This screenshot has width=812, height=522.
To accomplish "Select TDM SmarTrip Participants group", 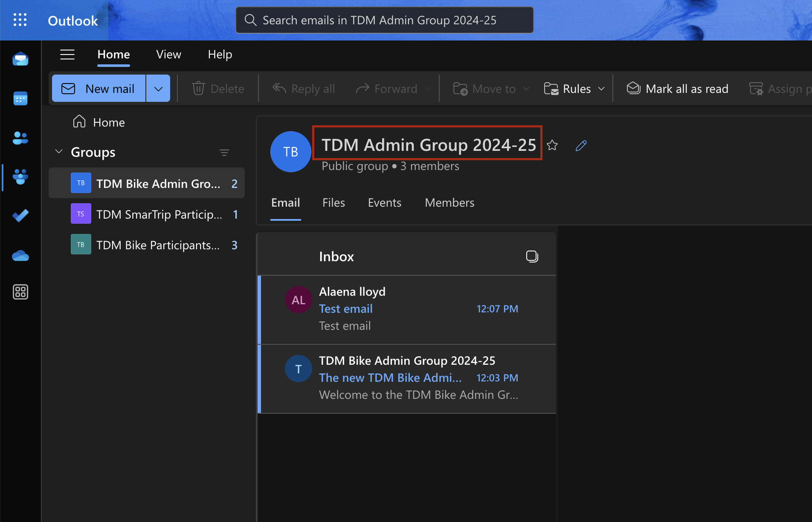I will (147, 214).
